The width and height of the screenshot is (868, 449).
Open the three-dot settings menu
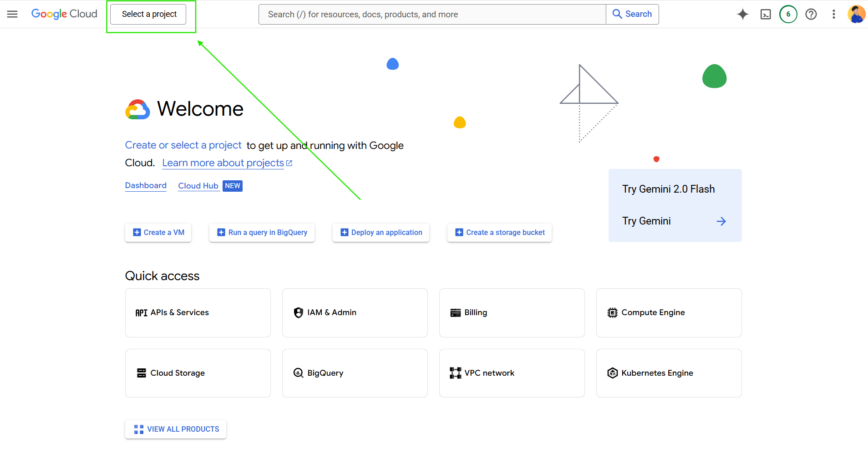click(x=833, y=14)
